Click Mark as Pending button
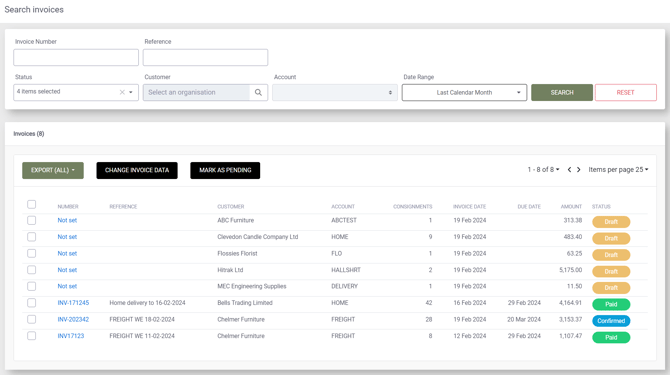The height and width of the screenshot is (375, 670). (225, 170)
